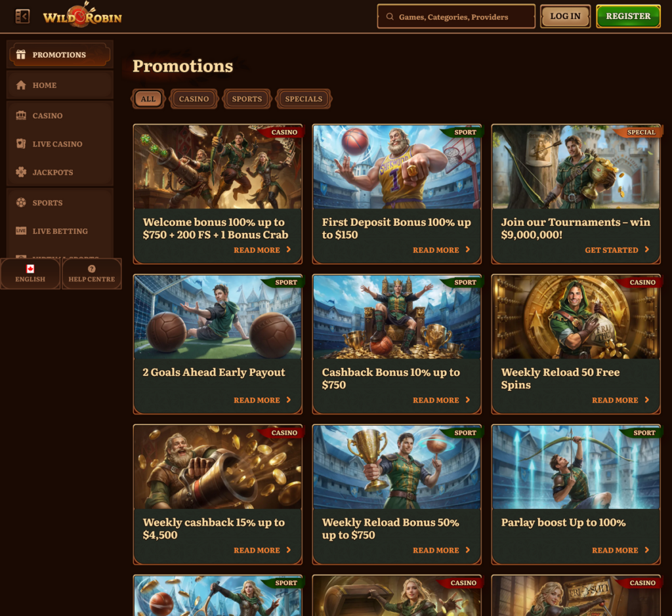Open the Help Centre button
This screenshot has width=672, height=616.
pyautogui.click(x=92, y=274)
